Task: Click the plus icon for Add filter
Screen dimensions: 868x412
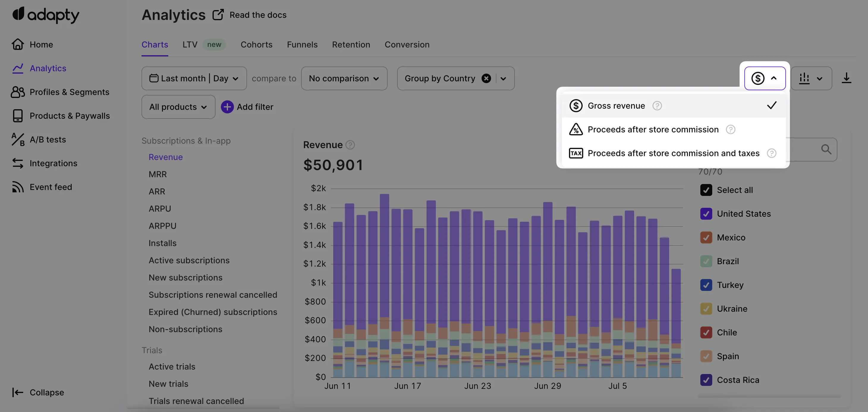Action: click(227, 107)
